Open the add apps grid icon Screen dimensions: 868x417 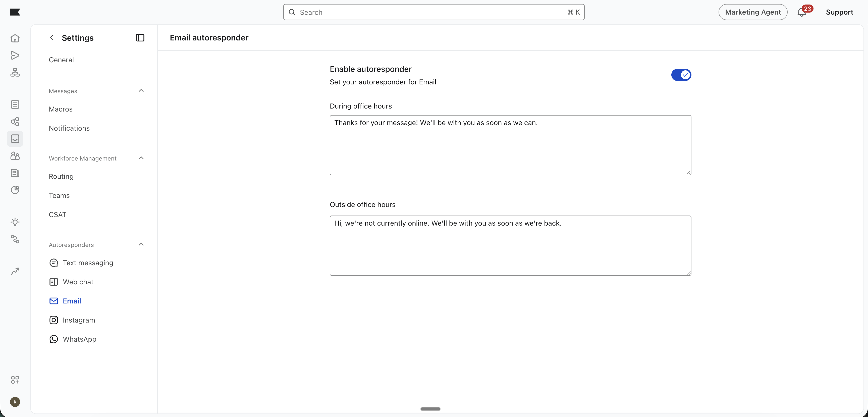(15, 380)
